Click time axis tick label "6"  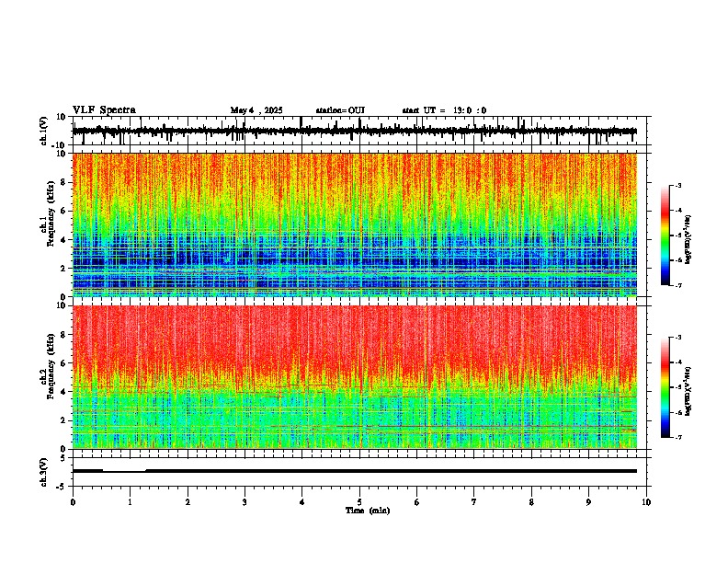(417, 502)
